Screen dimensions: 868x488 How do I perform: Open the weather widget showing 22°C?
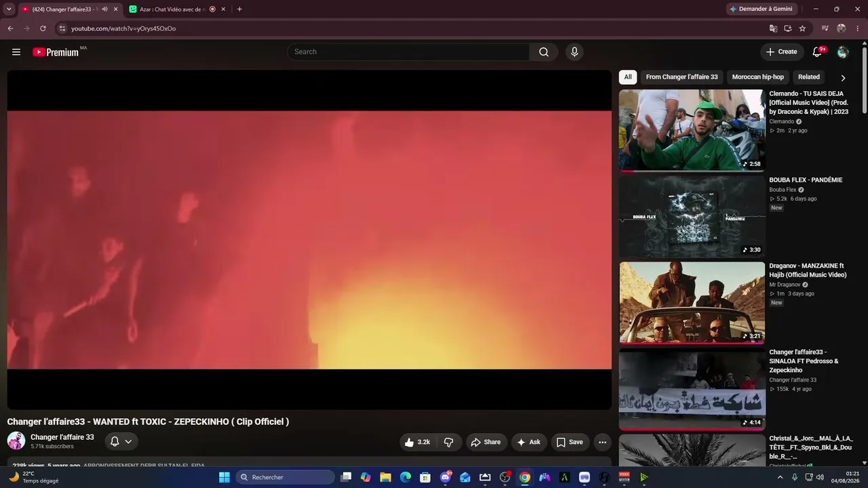[34, 477]
